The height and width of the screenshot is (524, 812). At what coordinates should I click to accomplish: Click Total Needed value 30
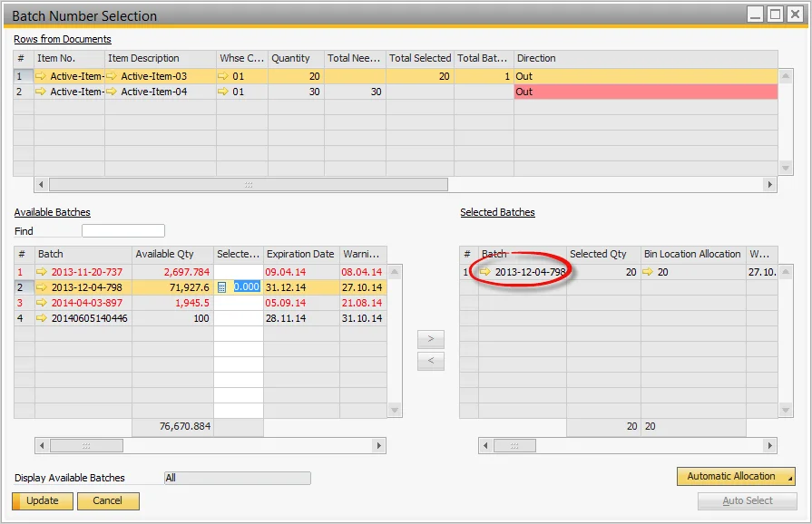tap(376, 92)
